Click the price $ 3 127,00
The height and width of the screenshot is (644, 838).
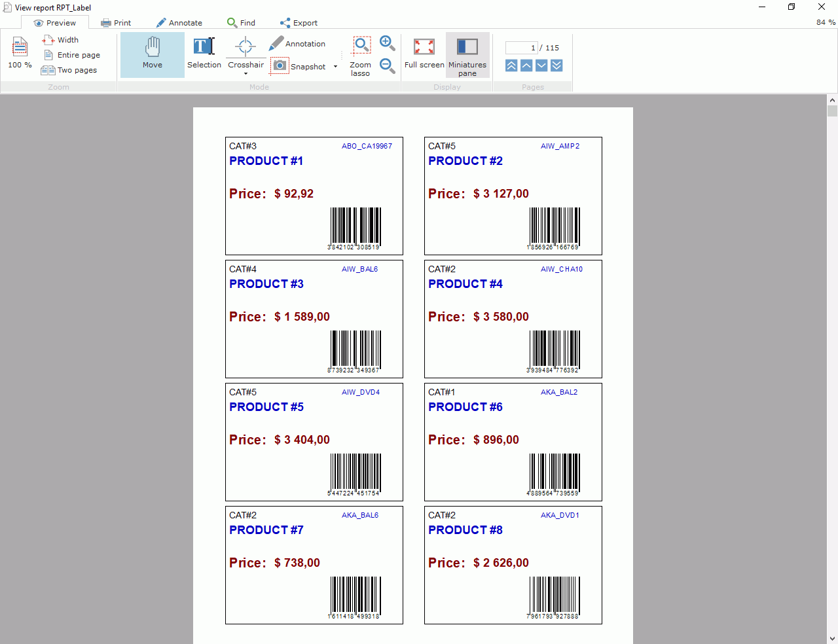tap(501, 194)
